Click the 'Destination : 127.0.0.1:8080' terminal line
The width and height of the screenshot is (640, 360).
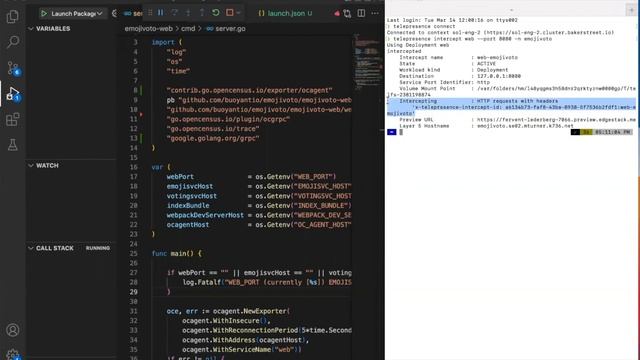pyautogui.click(x=460, y=76)
